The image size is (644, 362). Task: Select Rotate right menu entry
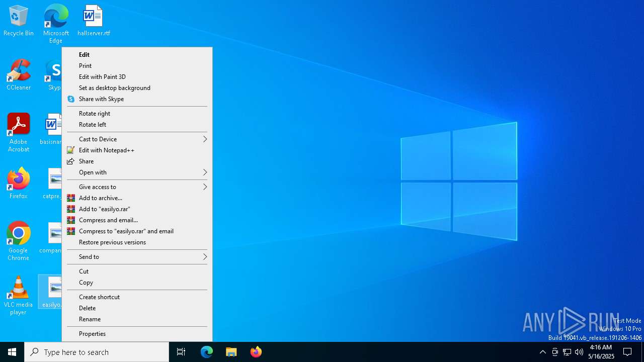coord(137,114)
